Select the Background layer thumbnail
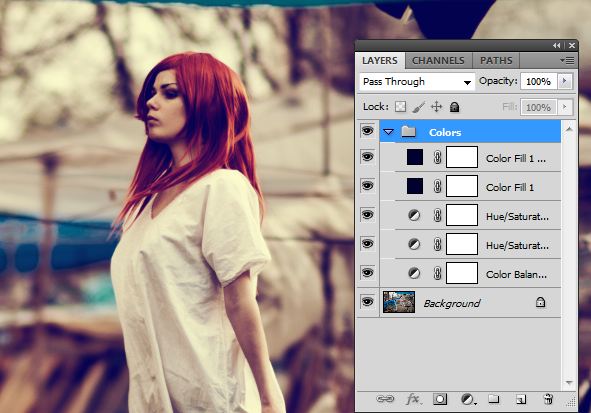This screenshot has height=413, width=591. pos(399,302)
